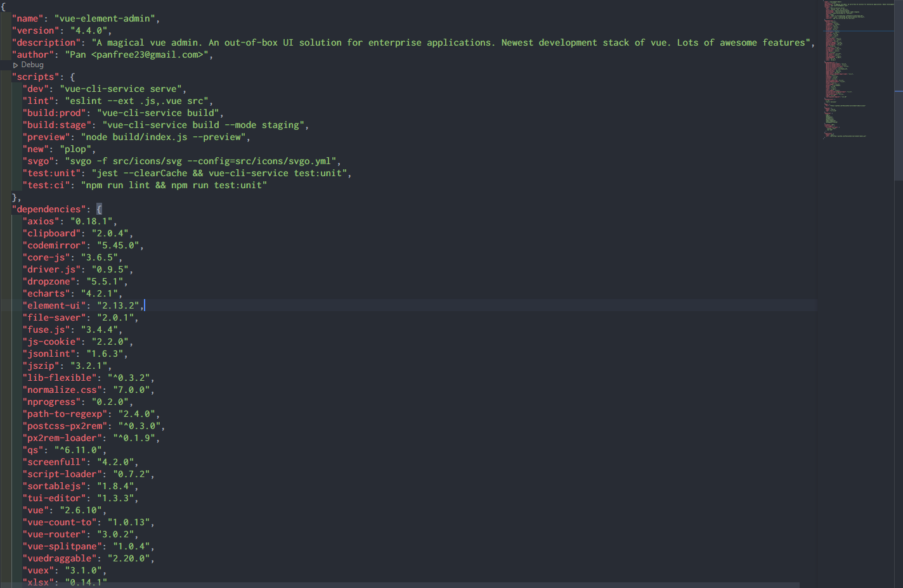The height and width of the screenshot is (588, 903).
Task: Click the "lib-flexible" dependency key
Action: 60,378
